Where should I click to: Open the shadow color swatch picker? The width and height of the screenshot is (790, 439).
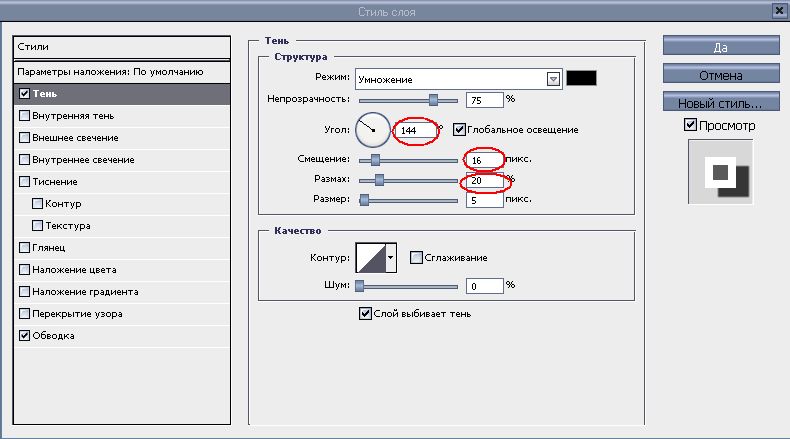pyautogui.click(x=581, y=79)
